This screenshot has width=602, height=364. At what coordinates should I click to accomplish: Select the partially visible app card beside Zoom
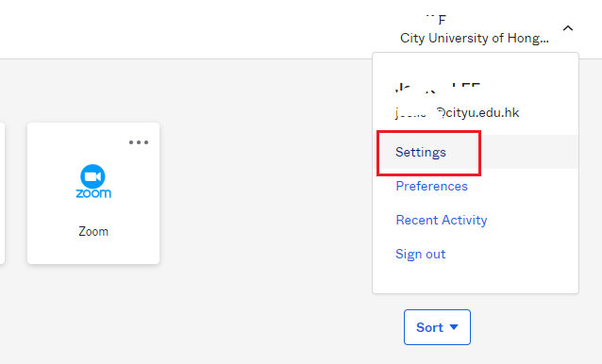point(2,193)
